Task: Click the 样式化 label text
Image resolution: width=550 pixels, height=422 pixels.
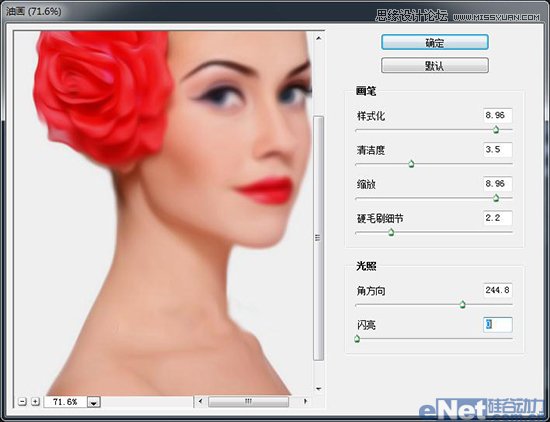Action: point(371,116)
